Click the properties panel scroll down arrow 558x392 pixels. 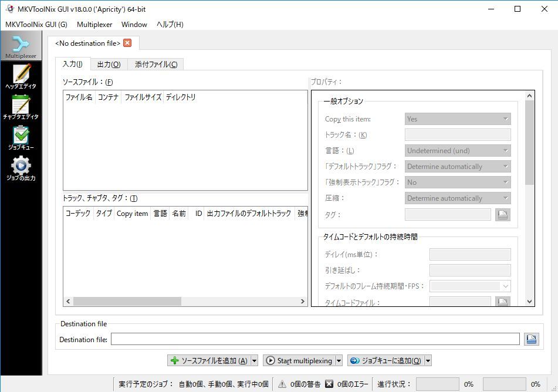tap(529, 302)
